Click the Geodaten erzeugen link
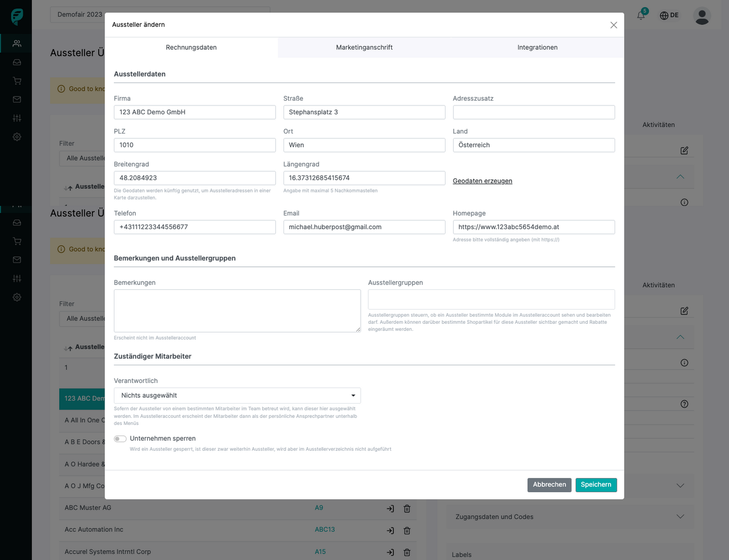729x560 pixels. point(482,181)
